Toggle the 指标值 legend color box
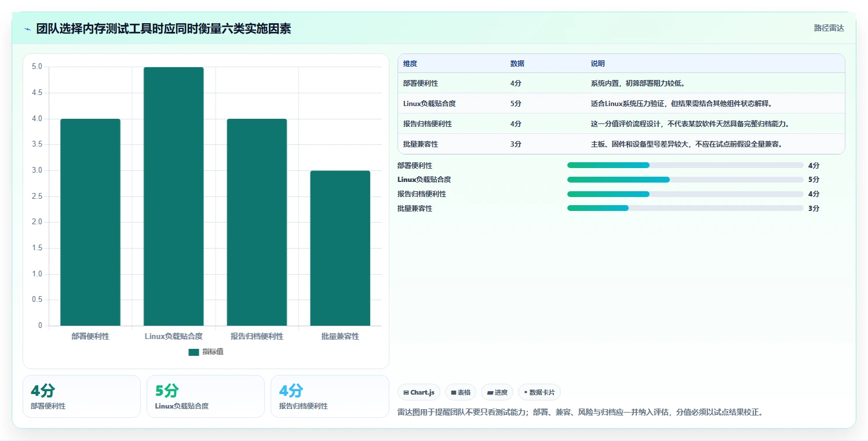Viewport: 868px width, 441px height. pos(194,352)
